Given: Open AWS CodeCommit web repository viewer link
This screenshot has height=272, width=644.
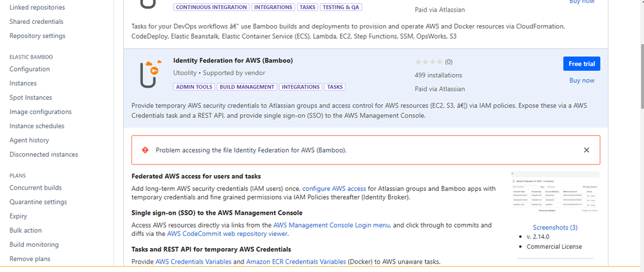Looking at the screenshot, I should [x=227, y=234].
